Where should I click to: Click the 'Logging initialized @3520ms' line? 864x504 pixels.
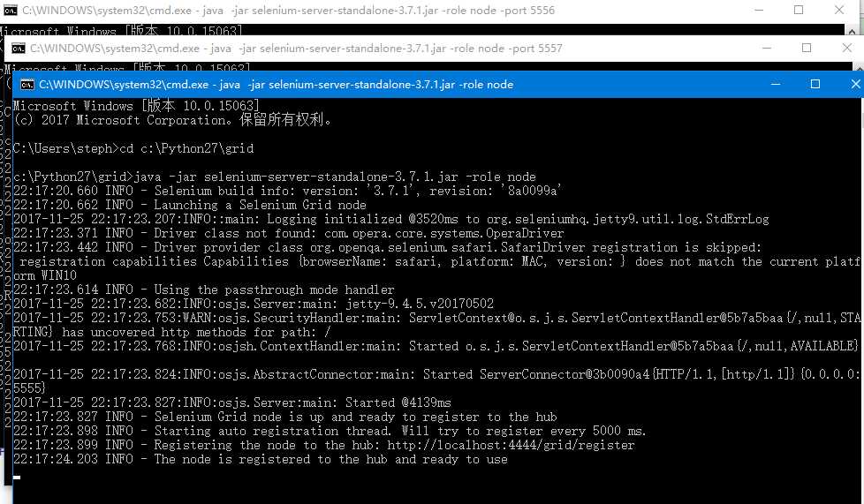[391, 219]
